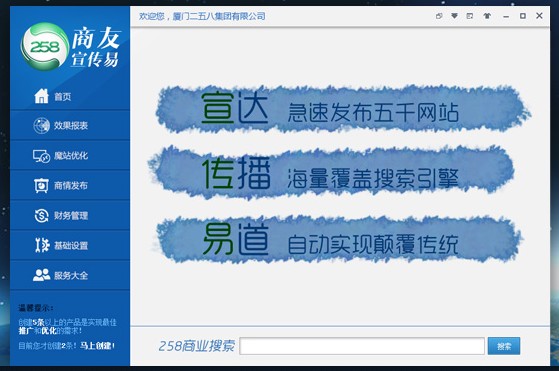The width and height of the screenshot is (559, 371).
Task: Click the downward triangle menu icon in title bar
Action: click(454, 16)
